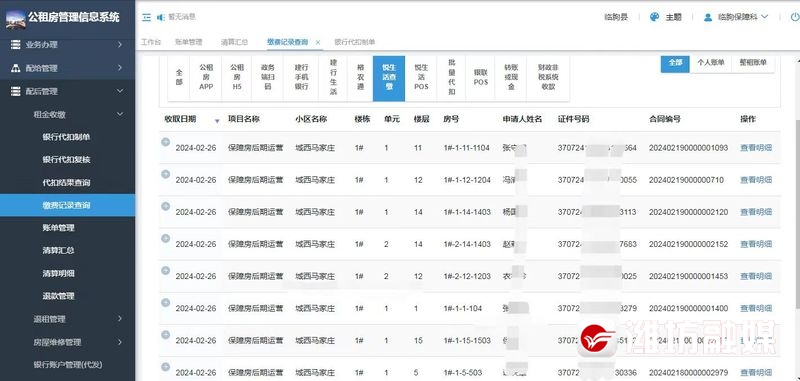This screenshot has width=800, height=381.
Task: Expand the 配给管理 sidebar section chevron
Action: (x=120, y=68)
